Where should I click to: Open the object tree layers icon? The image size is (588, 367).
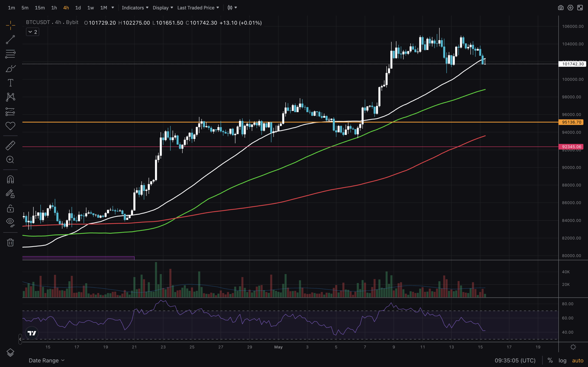[x=10, y=353]
